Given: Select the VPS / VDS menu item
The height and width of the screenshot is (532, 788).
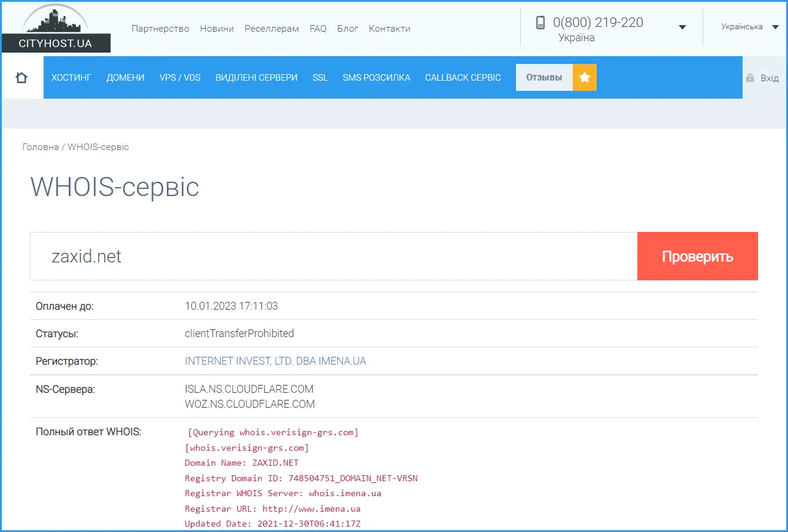Looking at the screenshot, I should coord(180,78).
